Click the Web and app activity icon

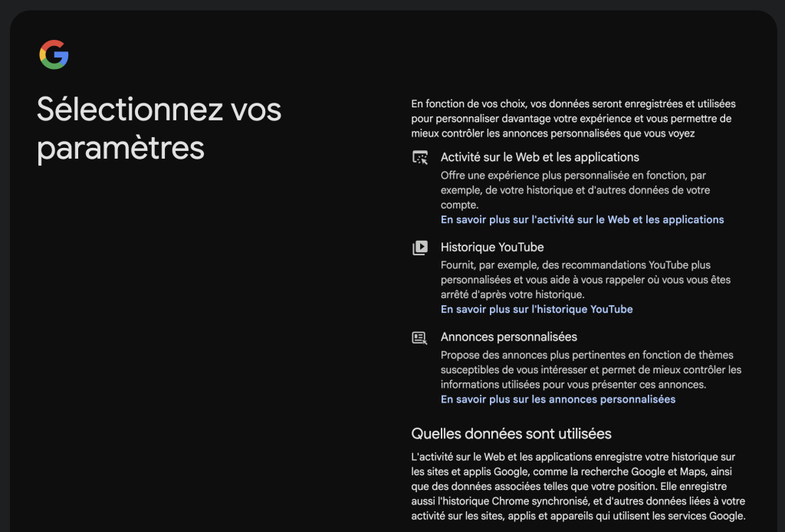tap(420, 158)
